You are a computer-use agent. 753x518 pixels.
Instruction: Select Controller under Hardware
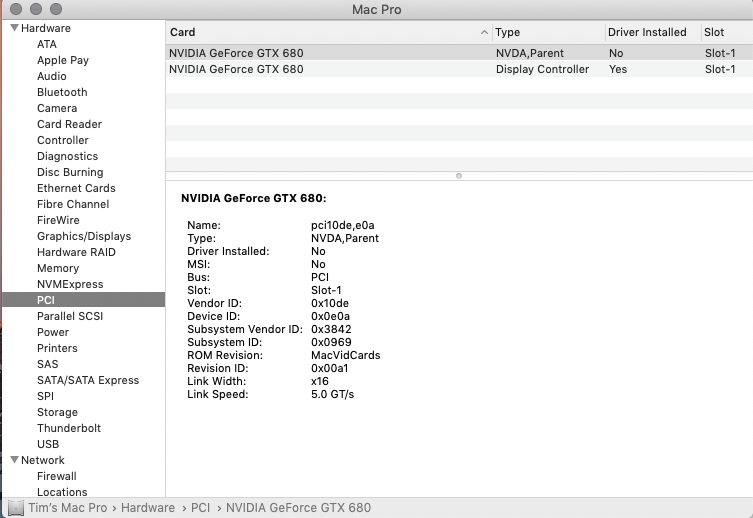coord(62,140)
